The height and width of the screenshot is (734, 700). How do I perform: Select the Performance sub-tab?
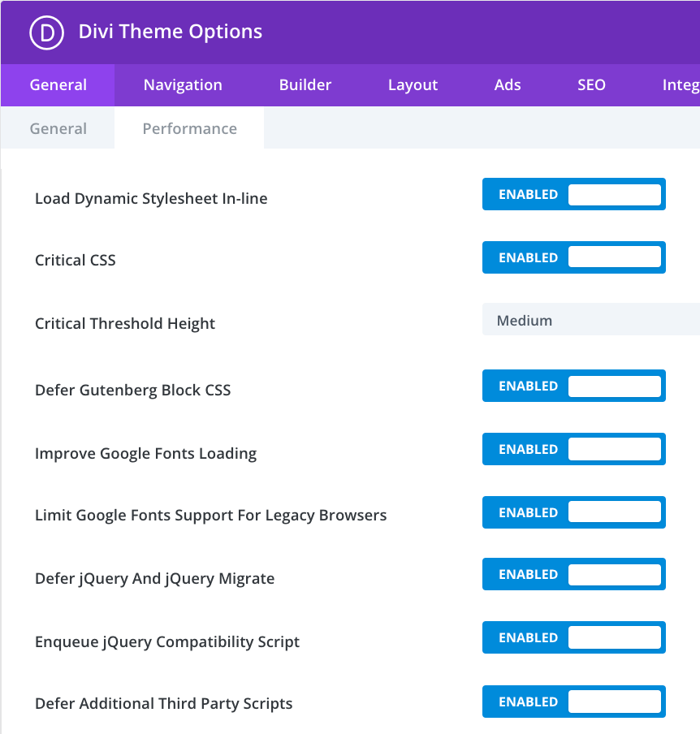pyautogui.click(x=190, y=128)
